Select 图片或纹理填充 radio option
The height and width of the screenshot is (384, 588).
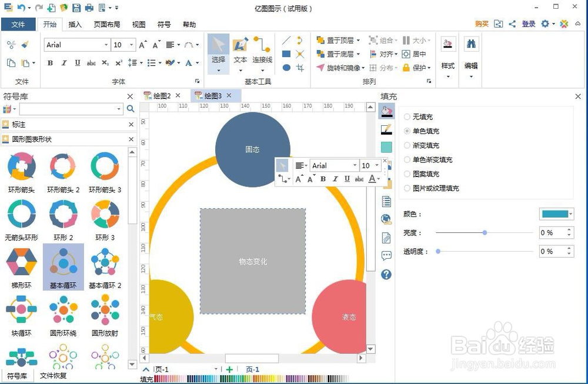[407, 188]
